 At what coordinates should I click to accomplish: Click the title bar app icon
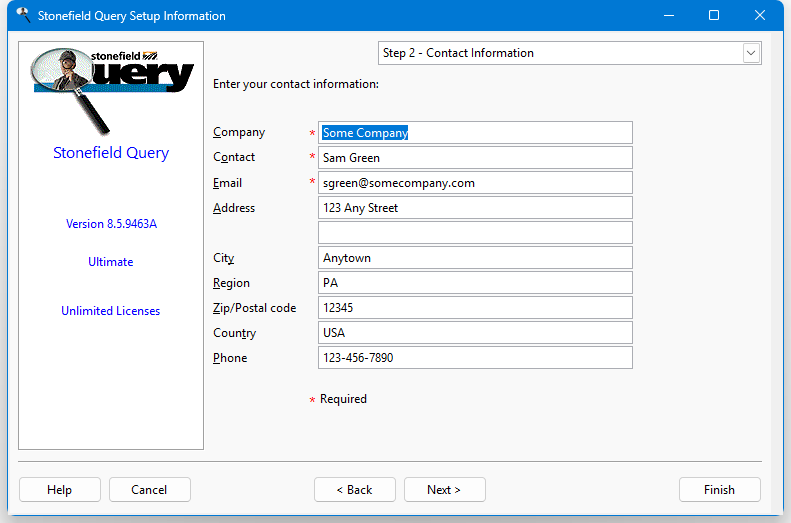click(x=23, y=15)
